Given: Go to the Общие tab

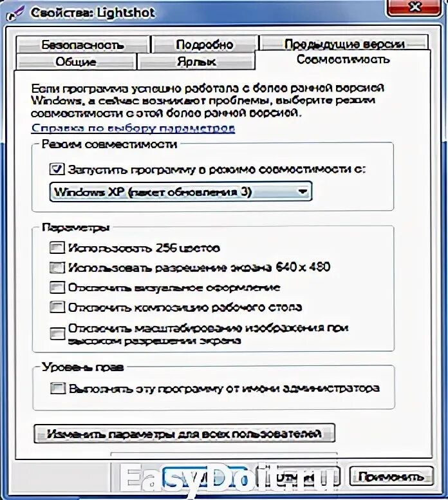Looking at the screenshot, I should [76, 62].
